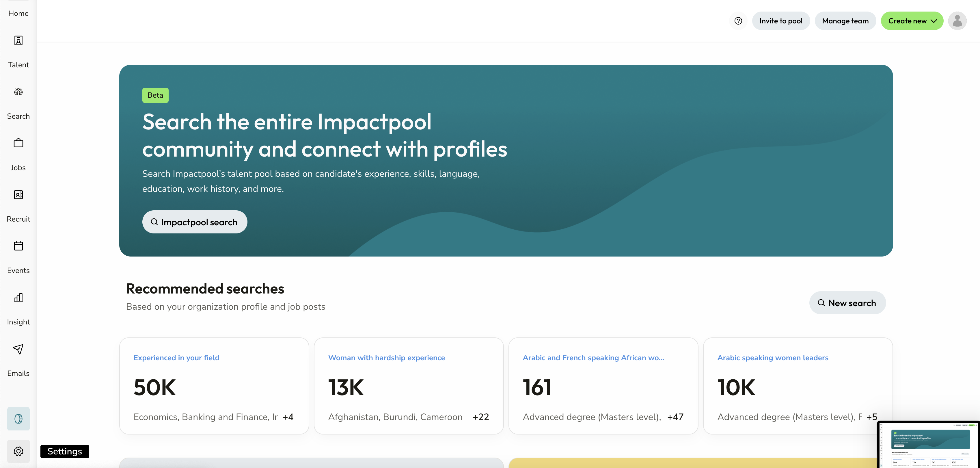Click the +4 filters count

pyautogui.click(x=288, y=417)
